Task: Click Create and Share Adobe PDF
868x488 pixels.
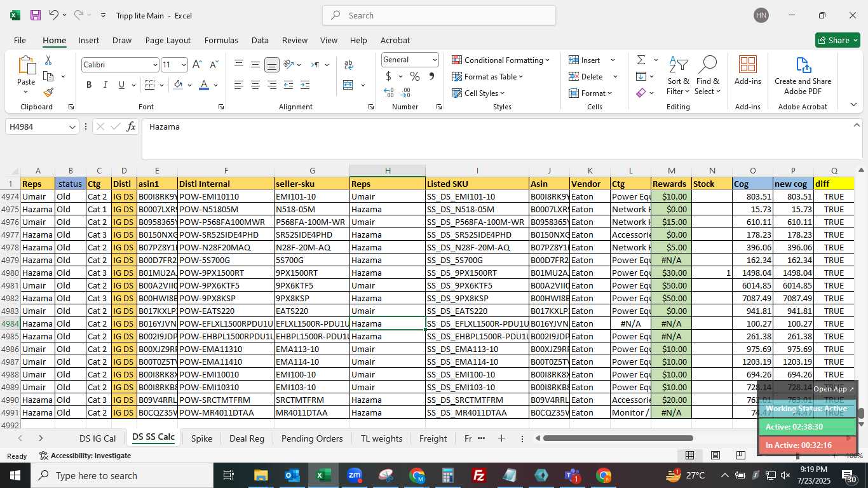Action: 803,76
